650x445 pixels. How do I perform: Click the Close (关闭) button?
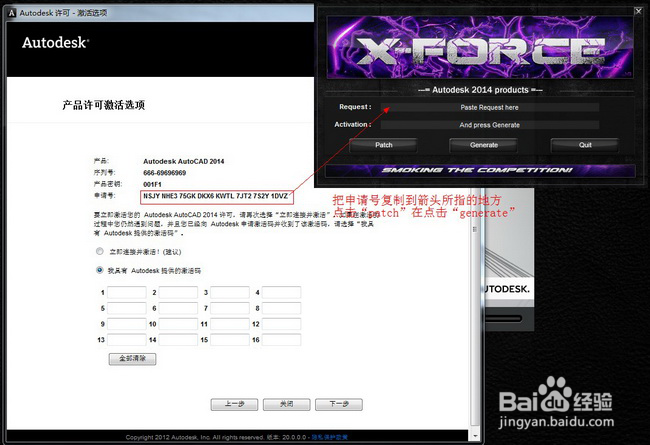(286, 404)
